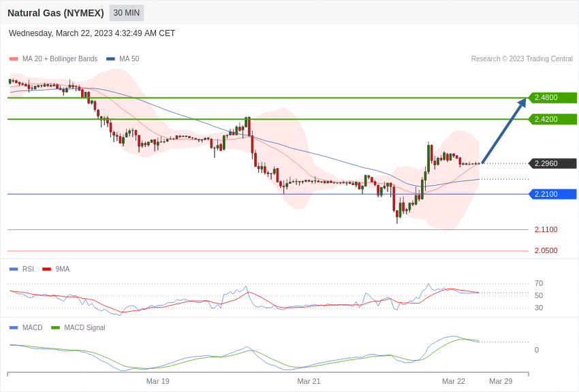
Task: Click the Mar 22 date axis label
Action: coord(454,381)
